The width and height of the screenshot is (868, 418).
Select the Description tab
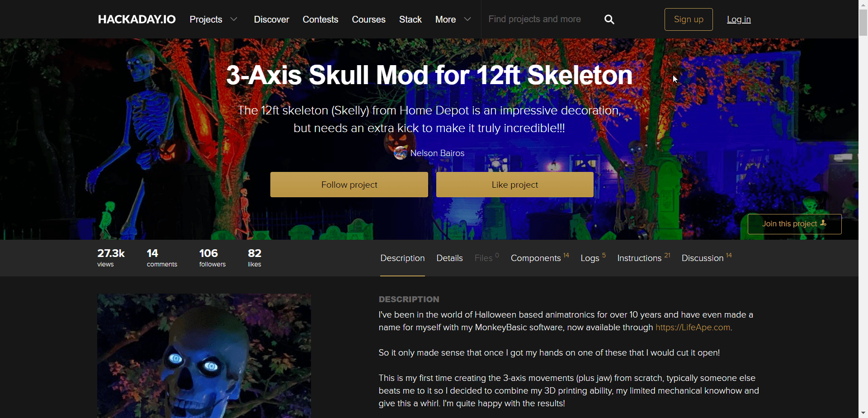pyautogui.click(x=402, y=258)
